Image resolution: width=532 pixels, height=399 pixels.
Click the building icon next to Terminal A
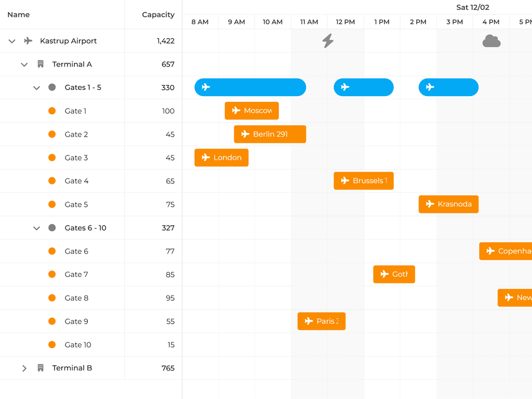(x=41, y=64)
